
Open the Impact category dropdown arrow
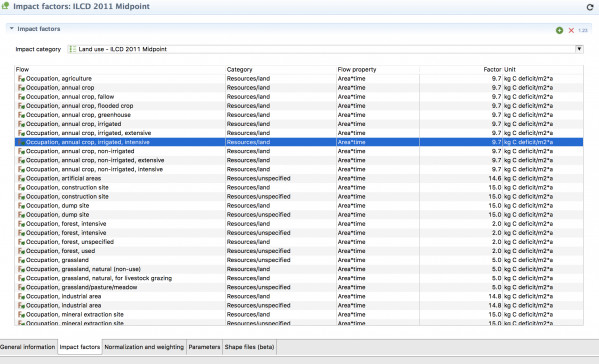point(579,49)
